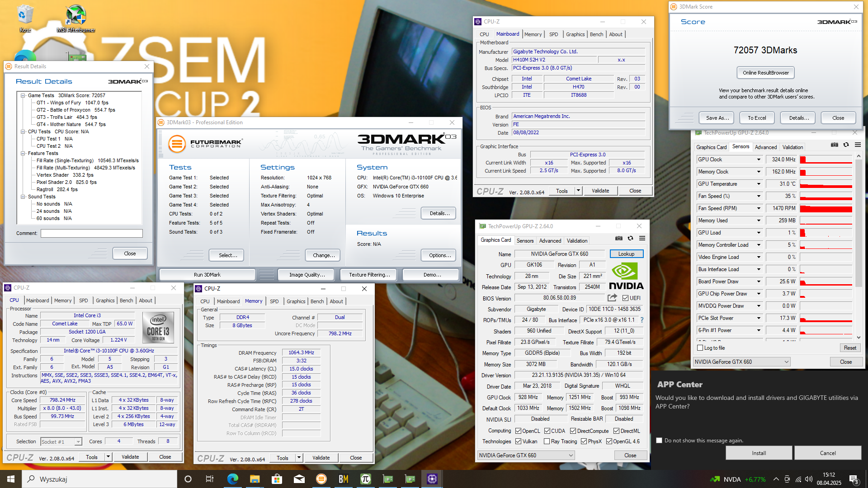Open File Explorer from the taskbar
The height and width of the screenshot is (488, 868).
click(255, 479)
